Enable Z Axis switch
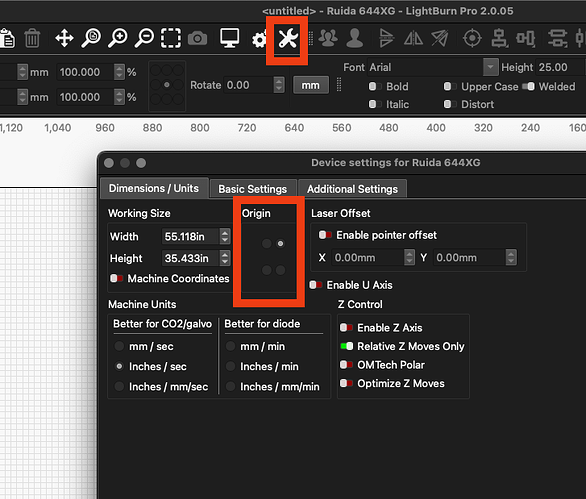 pyautogui.click(x=346, y=328)
